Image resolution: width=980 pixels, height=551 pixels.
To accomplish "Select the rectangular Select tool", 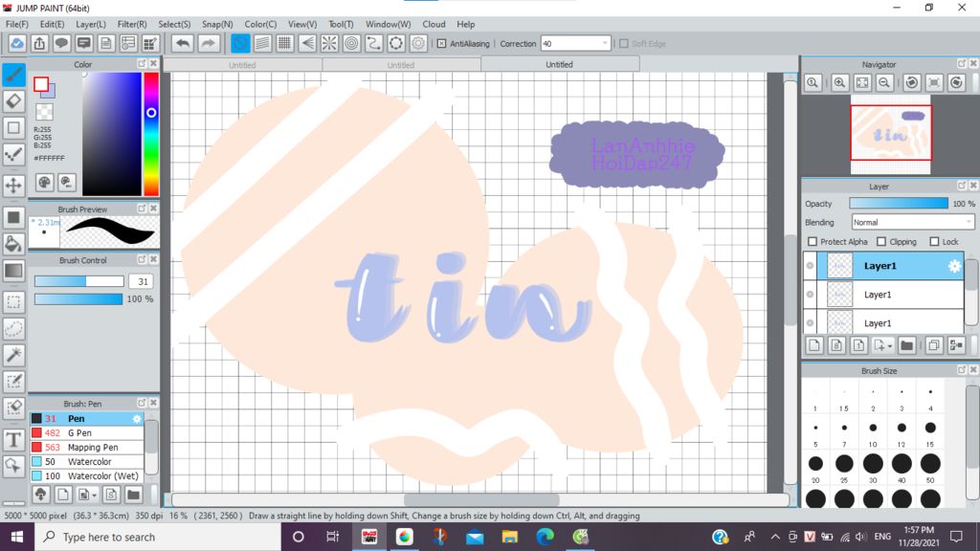I will (13, 302).
